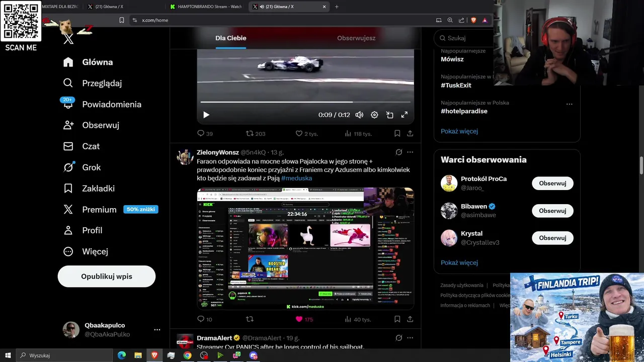The width and height of the screenshot is (644, 362).
Task: Reply to ZielonyWonsz post with 10 replies
Action: click(204, 319)
